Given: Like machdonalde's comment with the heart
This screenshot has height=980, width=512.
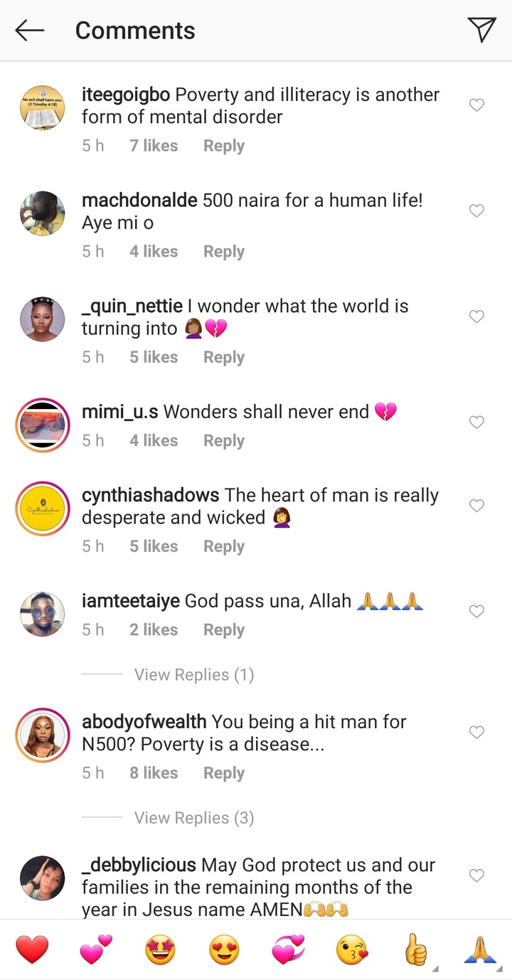Looking at the screenshot, I should click(x=476, y=211).
